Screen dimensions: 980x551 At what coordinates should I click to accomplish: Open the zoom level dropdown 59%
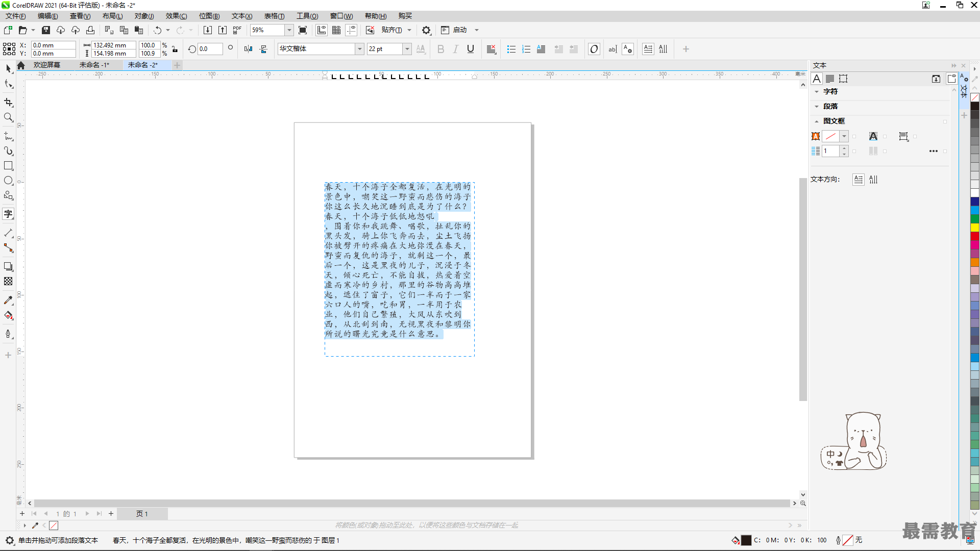(289, 30)
